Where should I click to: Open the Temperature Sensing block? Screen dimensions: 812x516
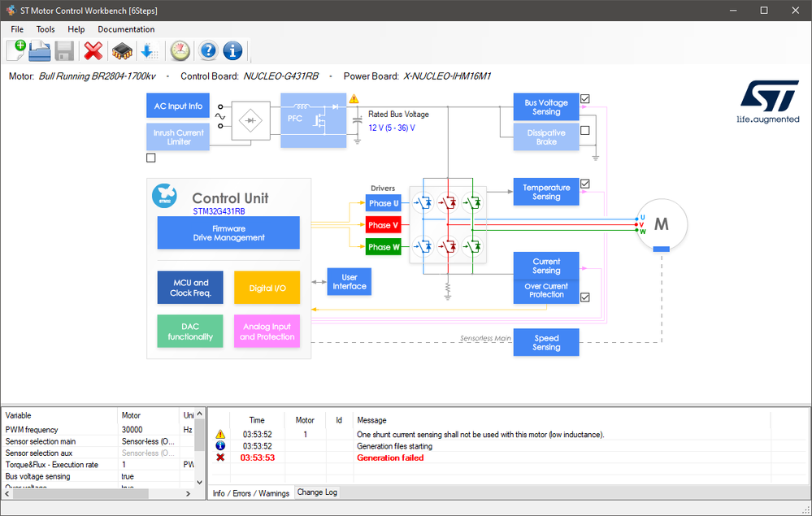(546, 192)
